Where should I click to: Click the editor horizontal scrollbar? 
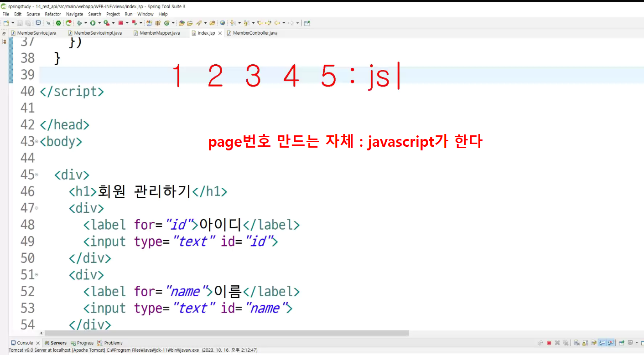tap(227, 333)
